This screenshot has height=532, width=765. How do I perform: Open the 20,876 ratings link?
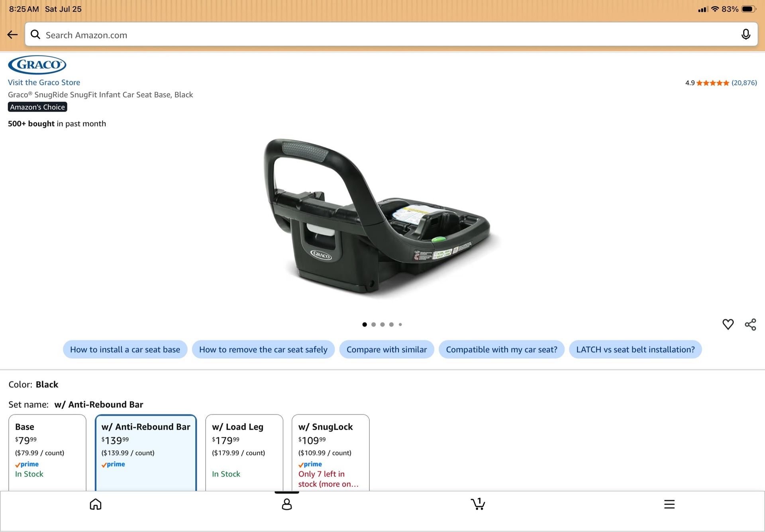pos(744,83)
